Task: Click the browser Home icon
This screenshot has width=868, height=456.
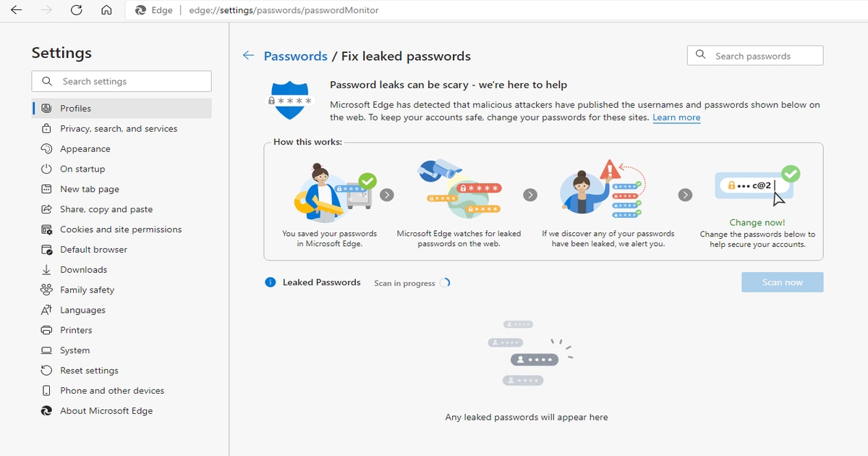Action: 106,10
